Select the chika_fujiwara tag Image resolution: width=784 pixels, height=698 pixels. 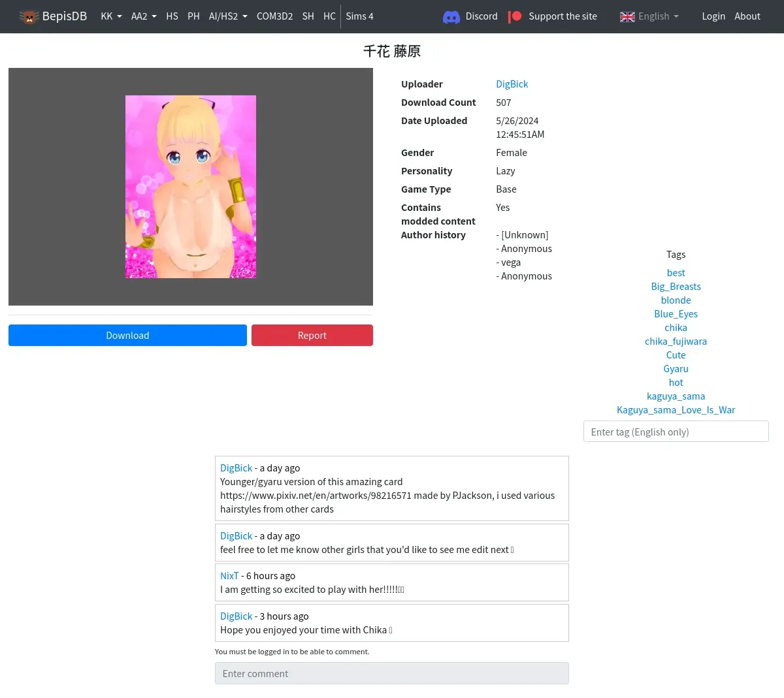click(676, 341)
